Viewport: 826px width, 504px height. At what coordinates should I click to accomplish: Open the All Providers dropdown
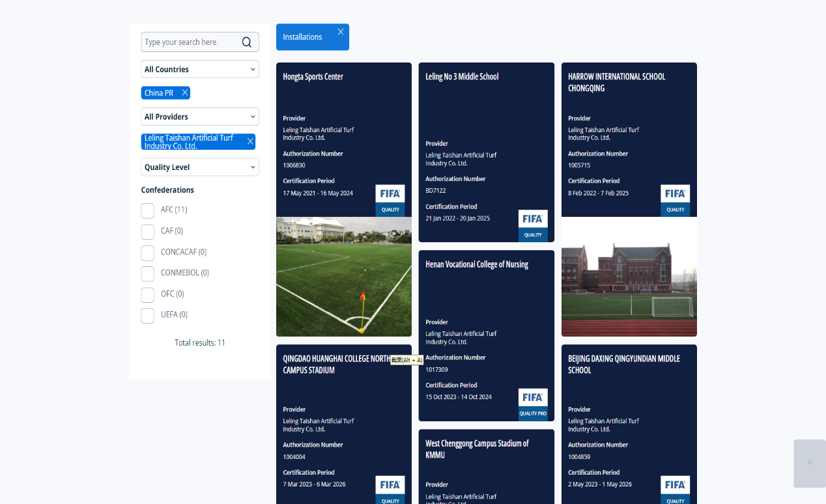coord(200,117)
